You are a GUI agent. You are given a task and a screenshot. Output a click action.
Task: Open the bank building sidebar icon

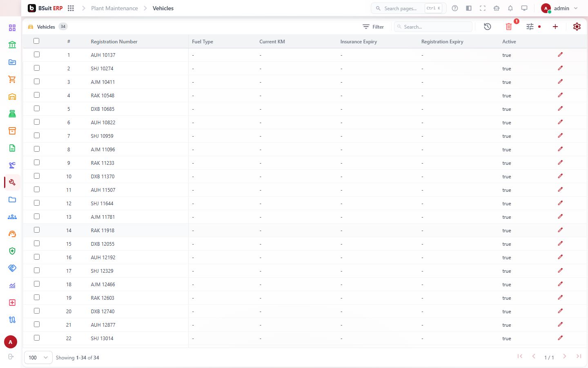pos(12,45)
